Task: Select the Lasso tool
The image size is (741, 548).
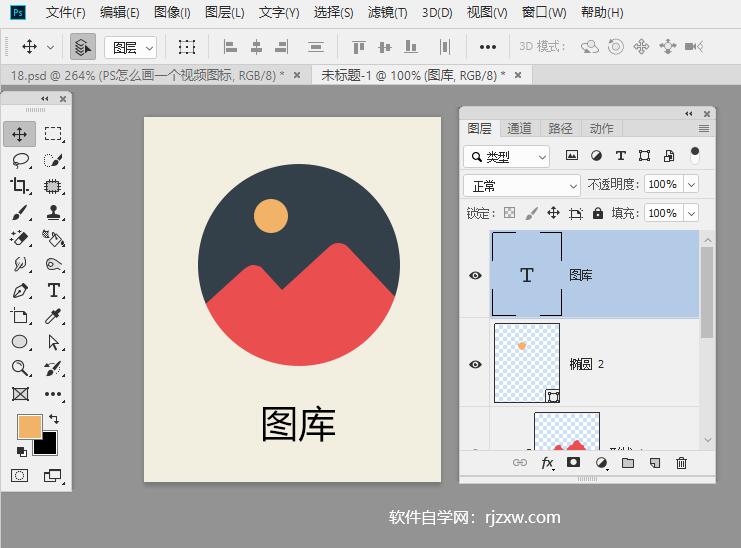Action: (20, 160)
